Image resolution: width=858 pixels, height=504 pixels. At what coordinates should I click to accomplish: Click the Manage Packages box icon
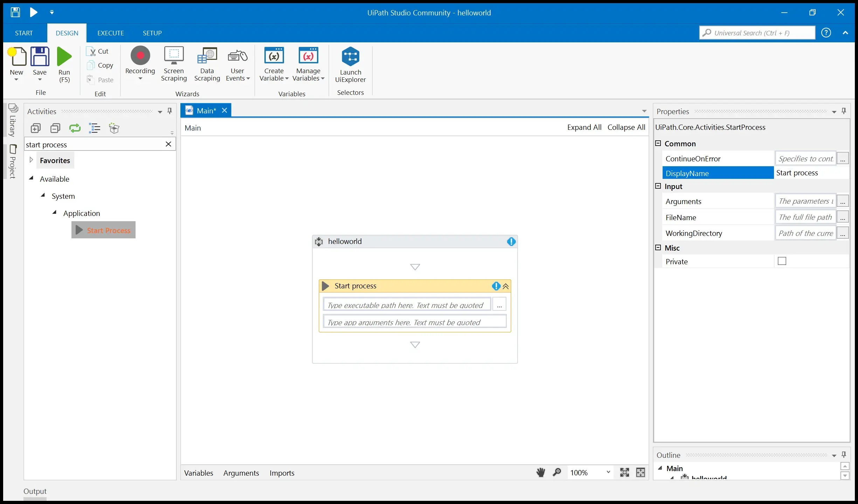114,128
